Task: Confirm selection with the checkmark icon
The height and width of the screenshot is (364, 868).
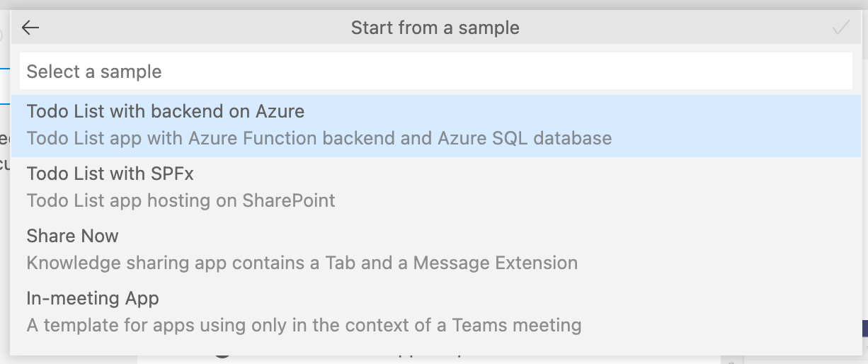Action: point(841,28)
